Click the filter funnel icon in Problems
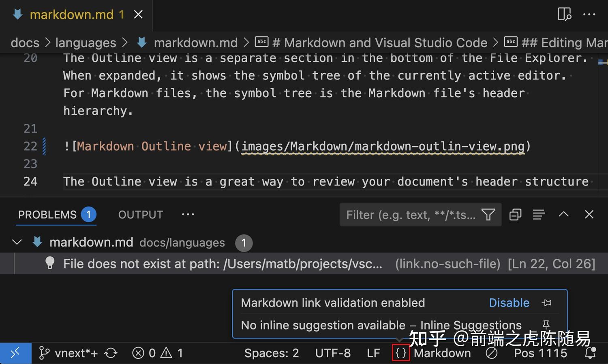The width and height of the screenshot is (608, 364). [488, 215]
